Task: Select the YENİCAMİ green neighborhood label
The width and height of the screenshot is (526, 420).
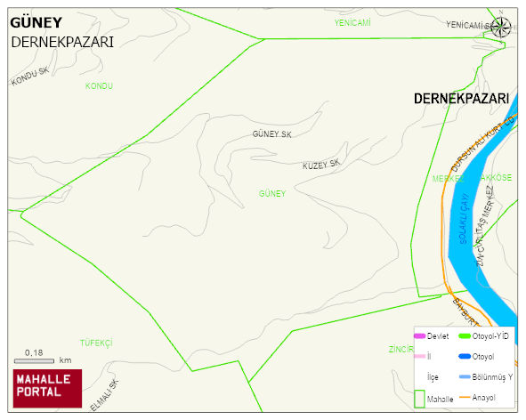Action: [x=352, y=23]
